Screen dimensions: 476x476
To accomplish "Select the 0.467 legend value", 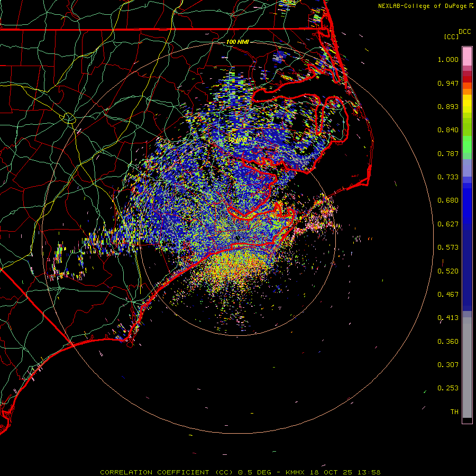I will click(448, 295).
